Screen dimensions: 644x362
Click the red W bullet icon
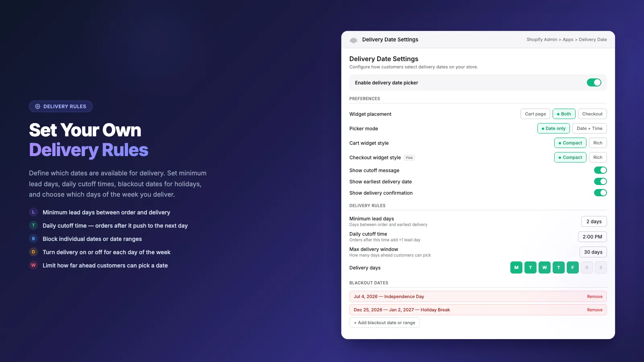coord(33,265)
